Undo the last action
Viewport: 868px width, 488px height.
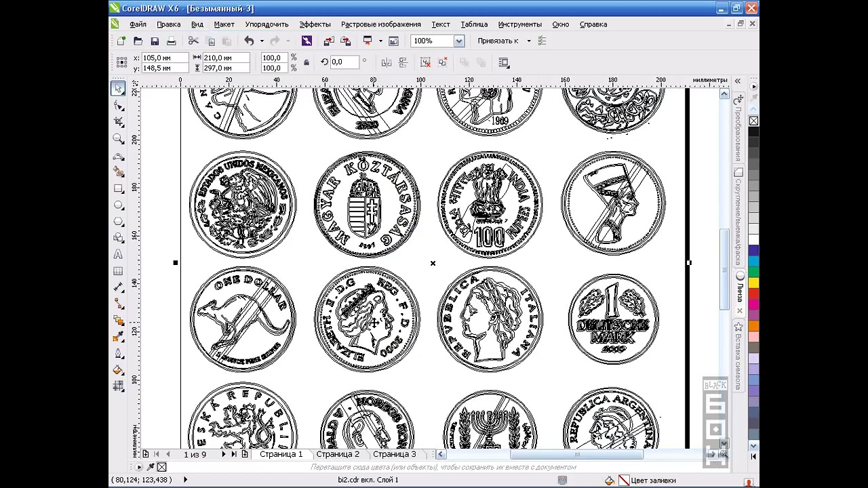[249, 41]
